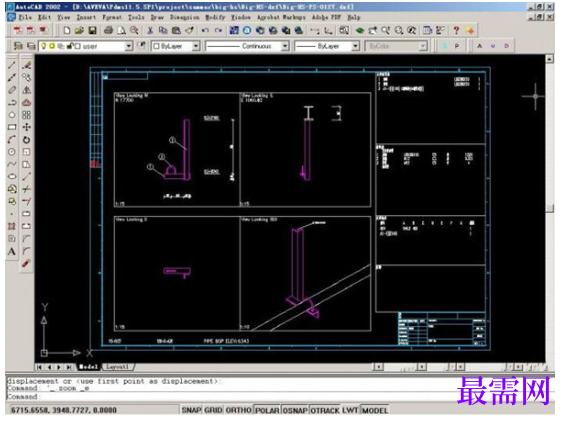Click the Undo arrow icon
The height and width of the screenshot is (422, 569).
click(x=205, y=30)
